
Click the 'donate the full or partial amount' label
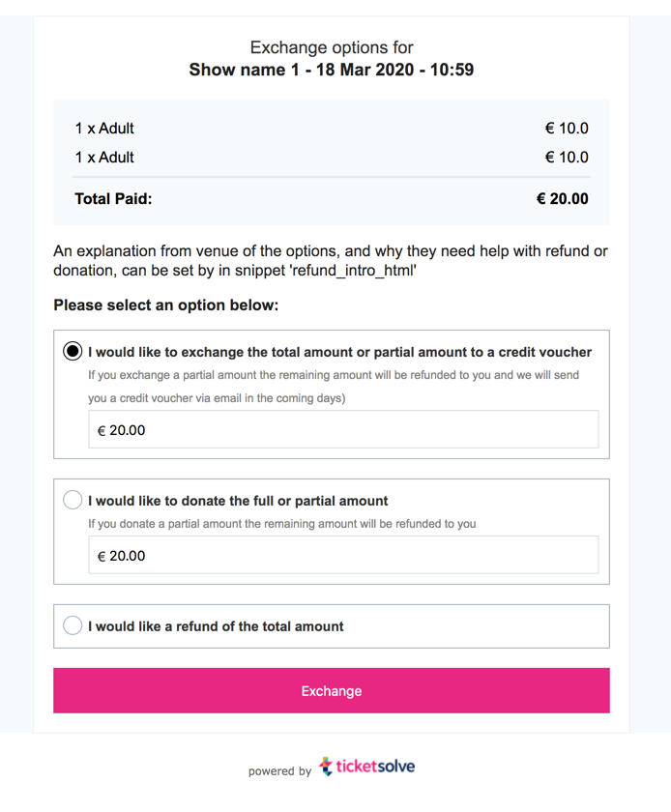[238, 501]
